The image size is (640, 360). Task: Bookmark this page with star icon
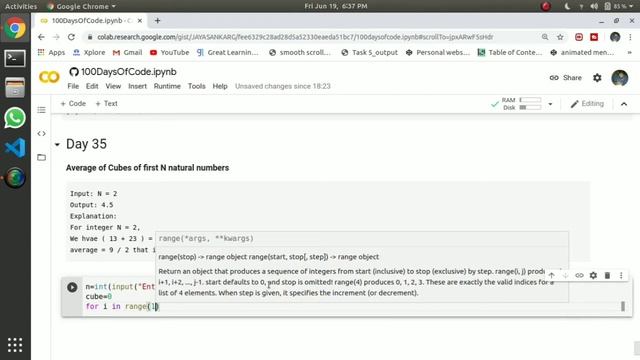[x=560, y=37]
